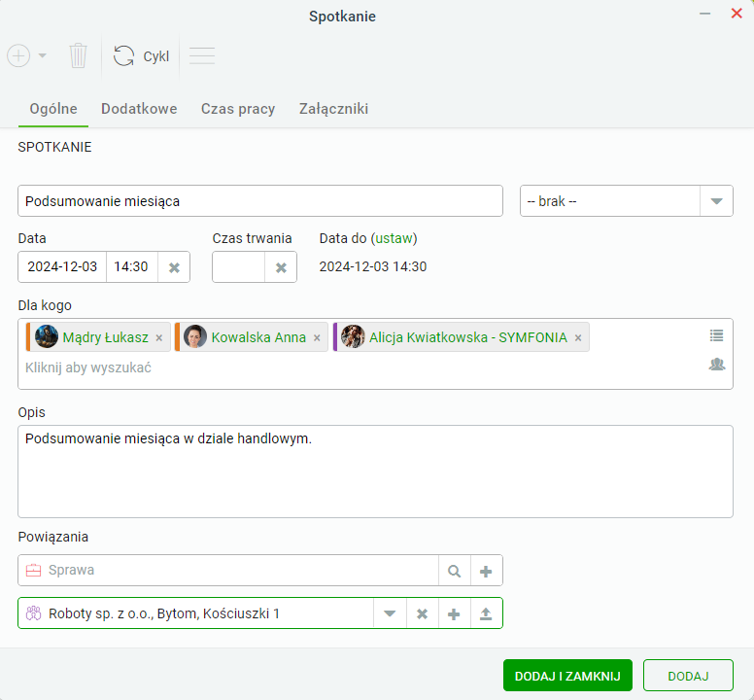The image size is (754, 700).
Task: Remove Alicja Kwiatkowska - SYMFONIA from recipients
Action: point(578,338)
